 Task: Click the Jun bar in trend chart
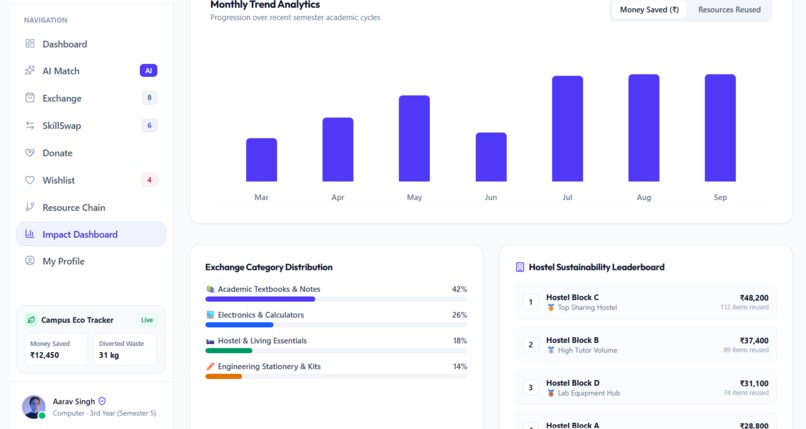[x=491, y=157]
